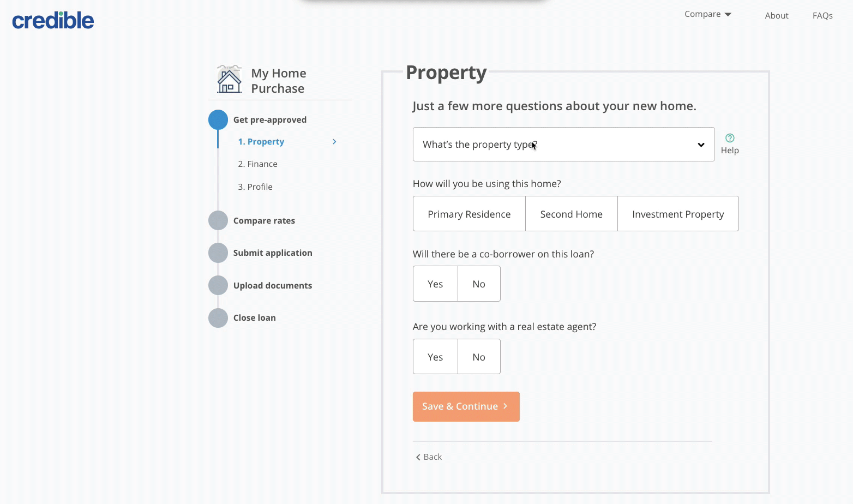Open the 3. Profile step

pyautogui.click(x=255, y=187)
